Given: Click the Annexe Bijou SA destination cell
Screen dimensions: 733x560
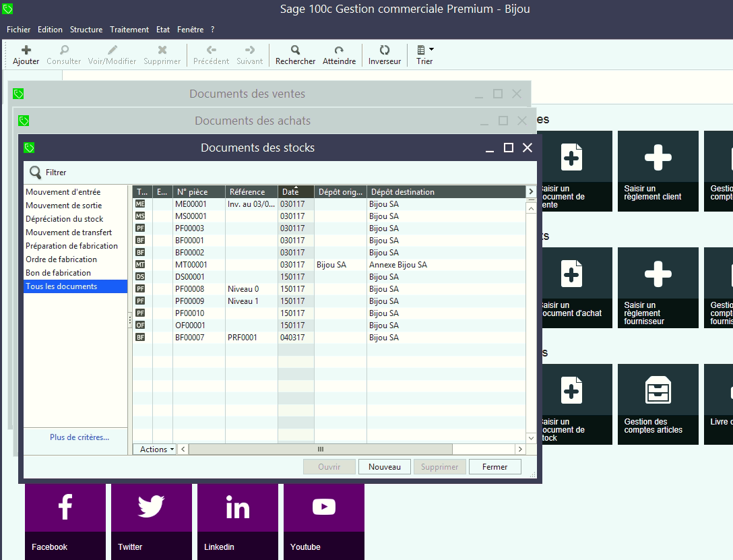Looking at the screenshot, I should pos(446,265).
